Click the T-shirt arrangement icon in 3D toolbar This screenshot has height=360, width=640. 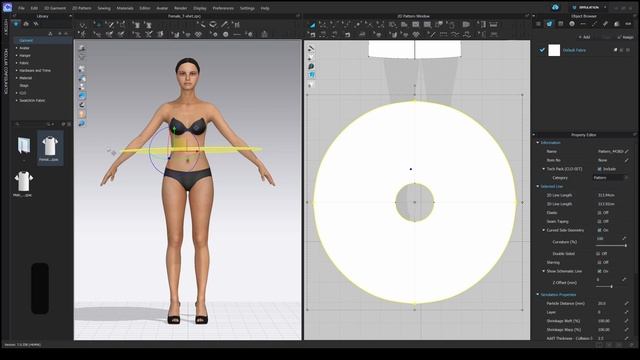point(137,25)
